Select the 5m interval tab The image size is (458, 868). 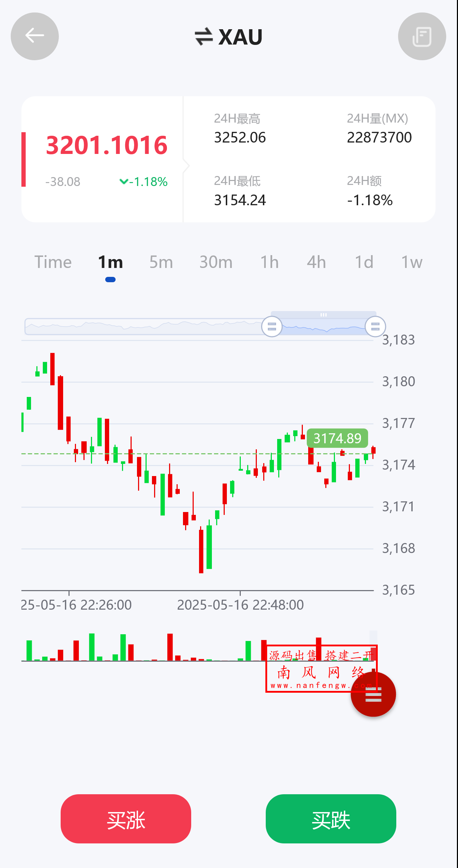coord(161,263)
